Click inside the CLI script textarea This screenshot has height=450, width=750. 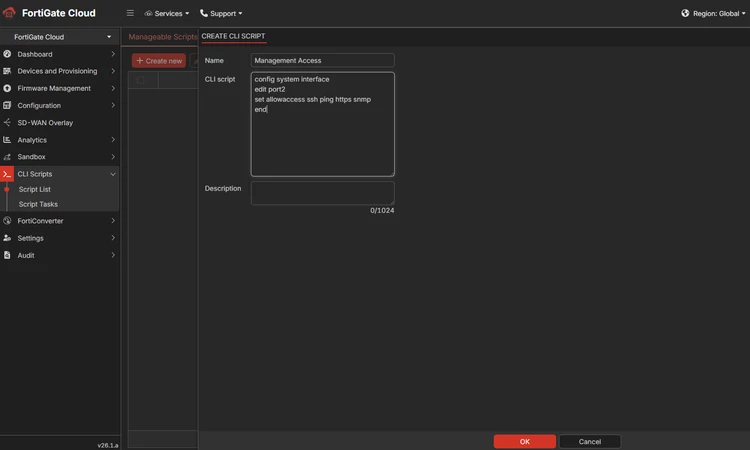(x=322, y=124)
